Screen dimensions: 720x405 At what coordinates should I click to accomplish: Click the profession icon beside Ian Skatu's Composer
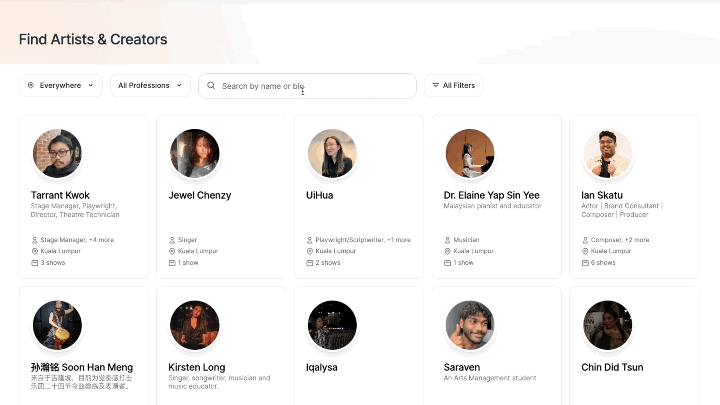pyautogui.click(x=585, y=240)
